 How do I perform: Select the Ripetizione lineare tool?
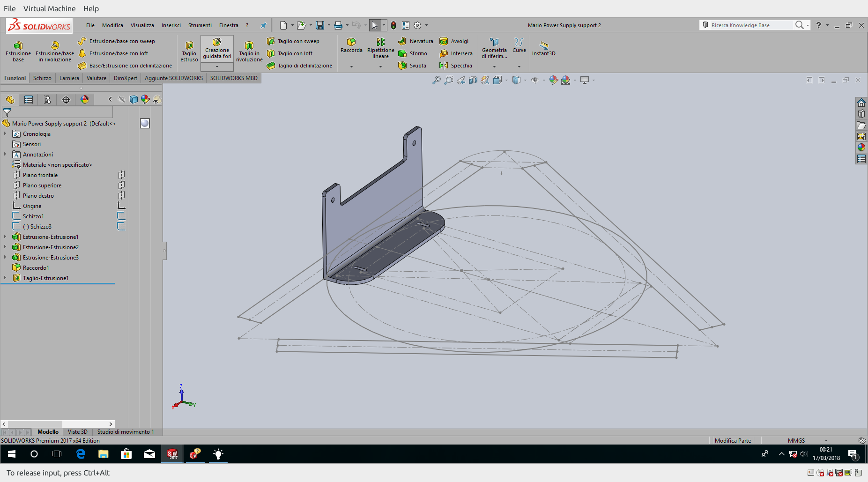(x=380, y=48)
